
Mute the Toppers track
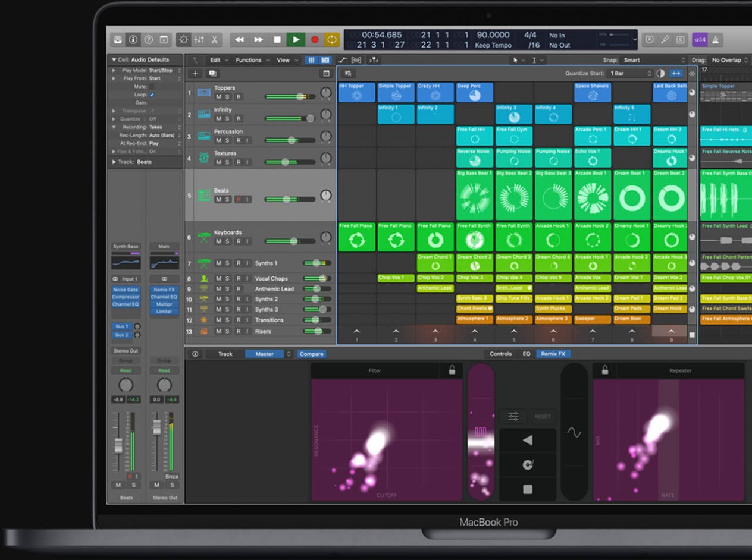click(218, 97)
